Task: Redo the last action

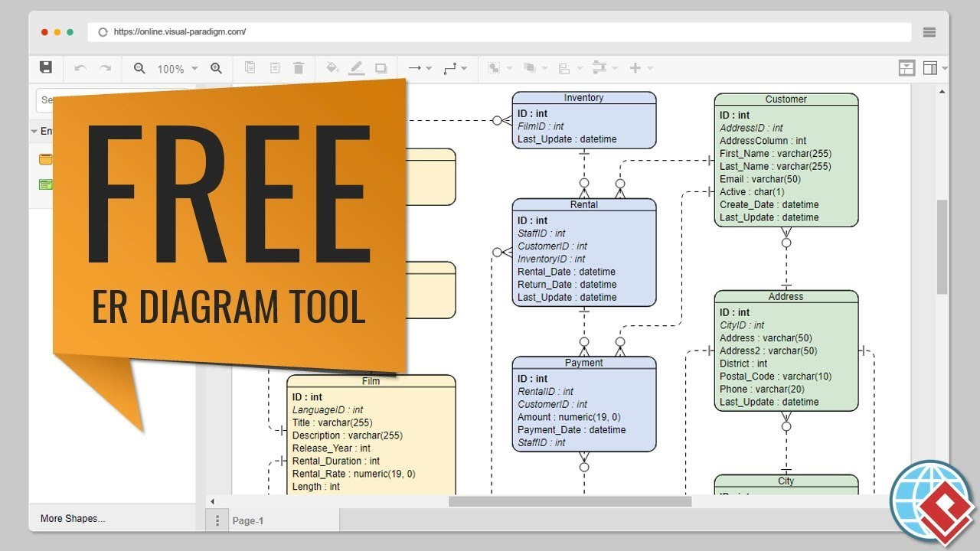Action: pos(106,68)
